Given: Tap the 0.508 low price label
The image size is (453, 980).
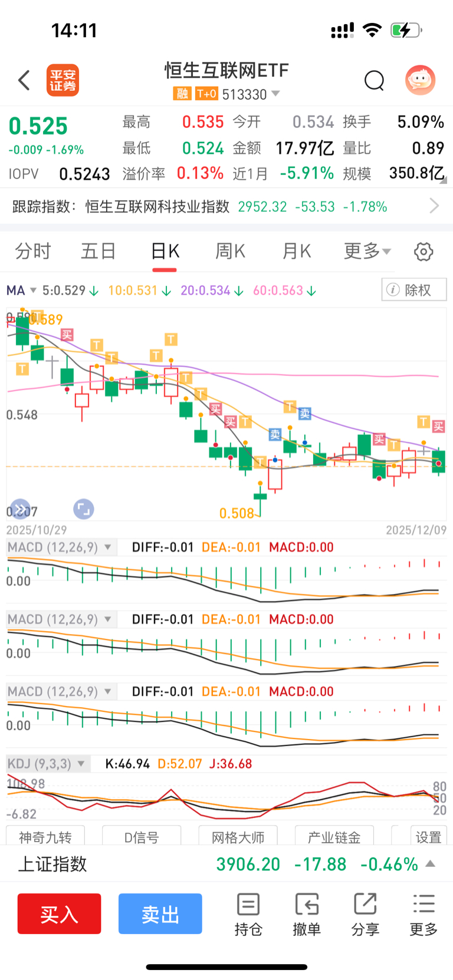Looking at the screenshot, I should (237, 513).
